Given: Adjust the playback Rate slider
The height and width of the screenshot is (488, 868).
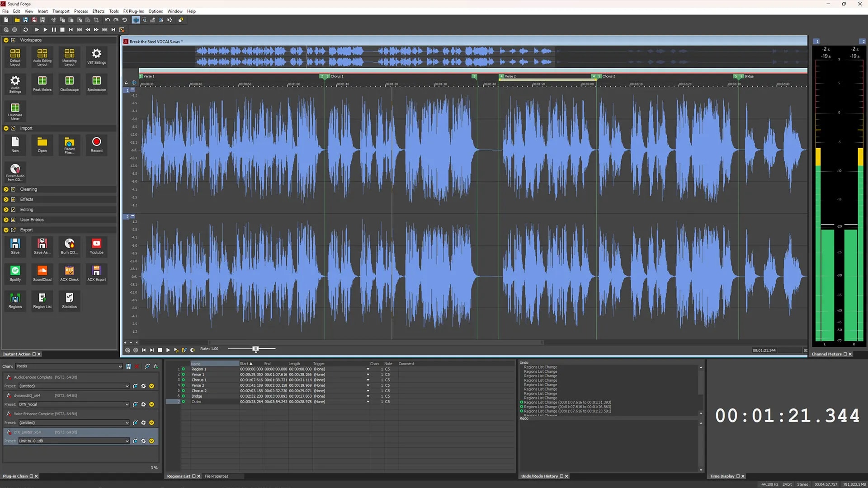Looking at the screenshot, I should 255,349.
